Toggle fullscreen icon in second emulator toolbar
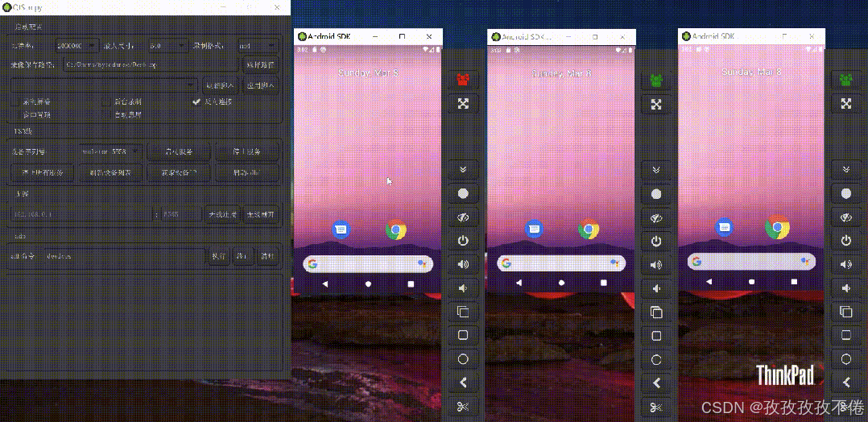 [656, 104]
